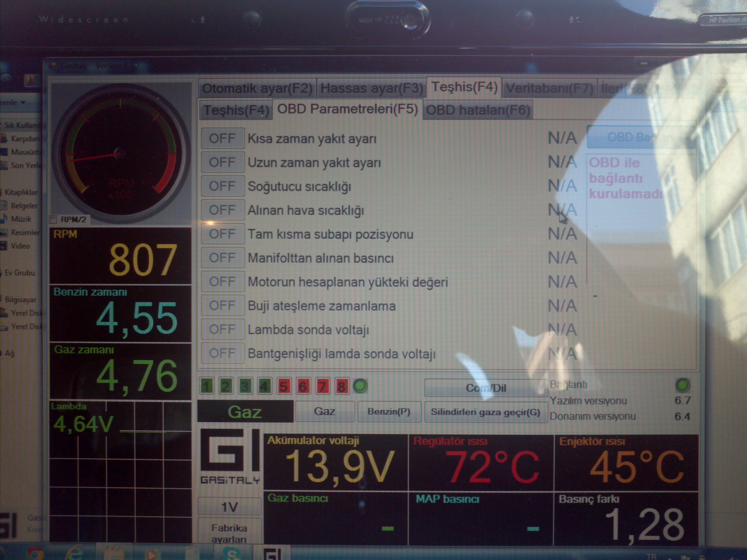Open Düzenle dropdown in Explorer window
Viewport: 747px width, 560px height.
click(x=13, y=102)
